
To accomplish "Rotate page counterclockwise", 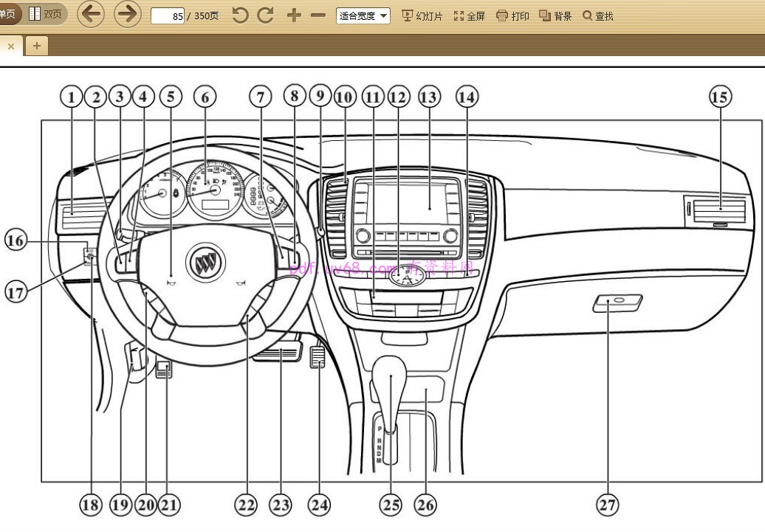I will 240,15.
